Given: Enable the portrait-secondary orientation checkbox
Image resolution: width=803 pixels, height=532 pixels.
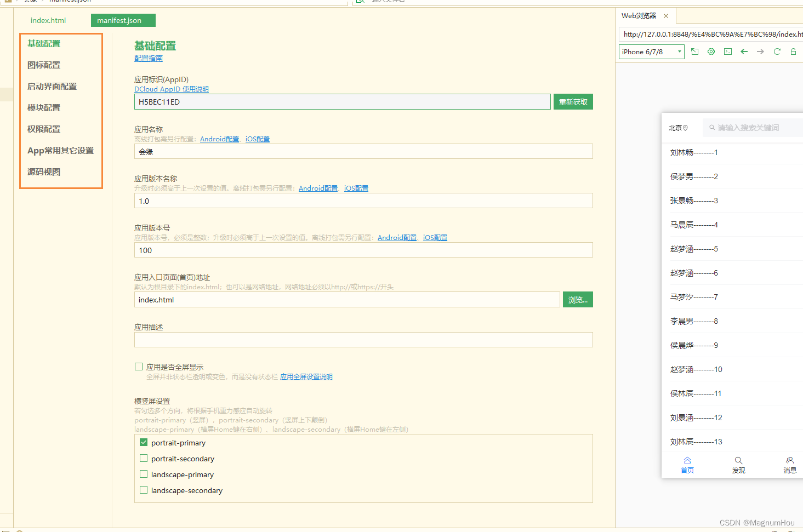Looking at the screenshot, I should [x=144, y=458].
